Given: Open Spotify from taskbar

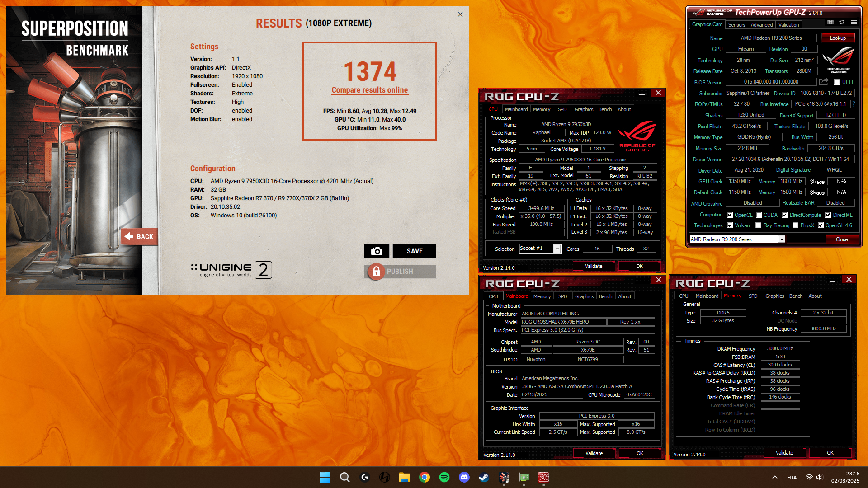Looking at the screenshot, I should point(444,477).
